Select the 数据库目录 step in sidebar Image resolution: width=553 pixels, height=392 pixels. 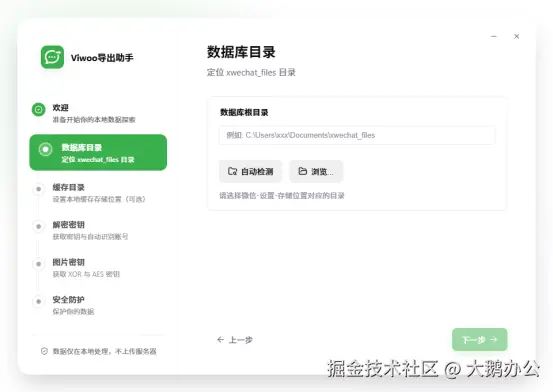[98, 152]
